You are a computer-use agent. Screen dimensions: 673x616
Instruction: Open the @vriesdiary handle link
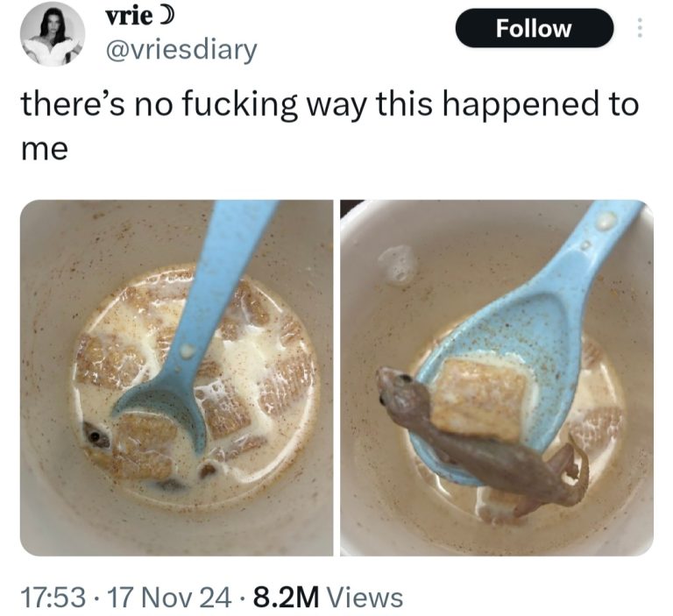coord(181,51)
